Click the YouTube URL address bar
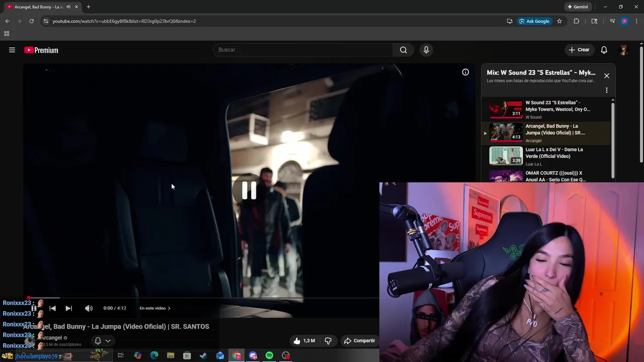 pyautogui.click(x=124, y=21)
